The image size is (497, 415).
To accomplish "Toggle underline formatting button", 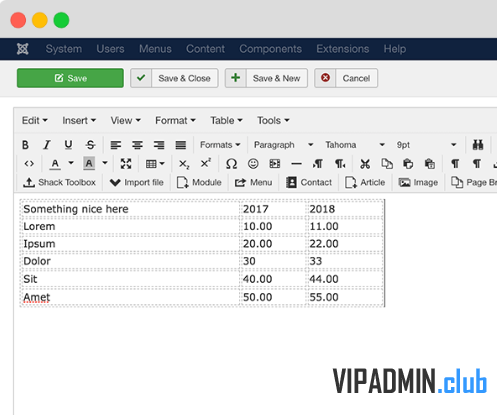I will pyautogui.click(x=68, y=145).
